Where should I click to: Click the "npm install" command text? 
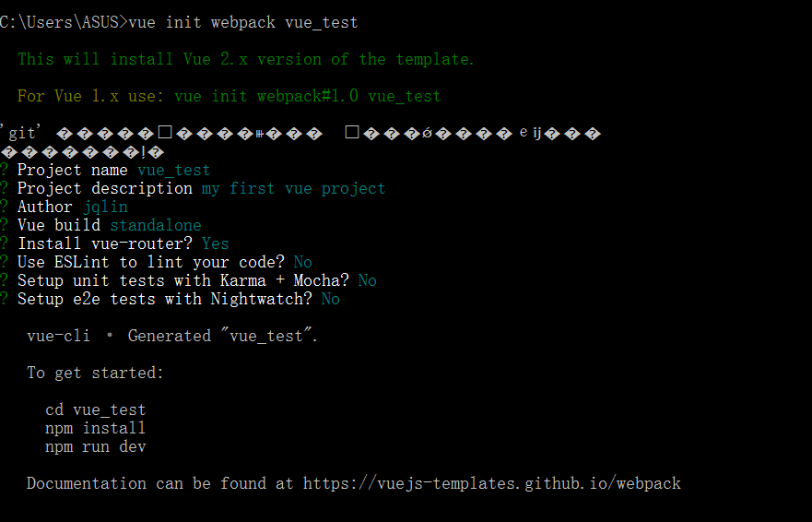point(95,428)
